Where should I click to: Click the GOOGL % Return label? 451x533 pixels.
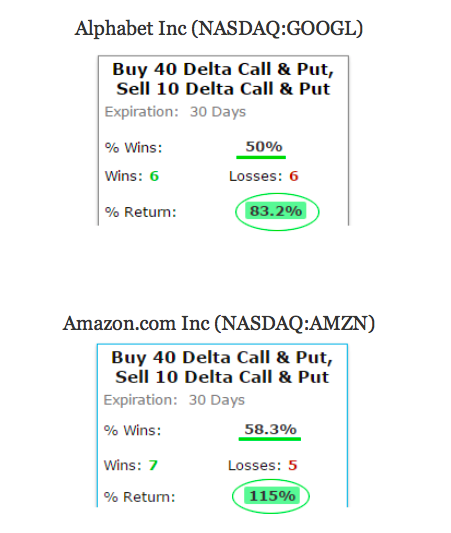(141, 212)
